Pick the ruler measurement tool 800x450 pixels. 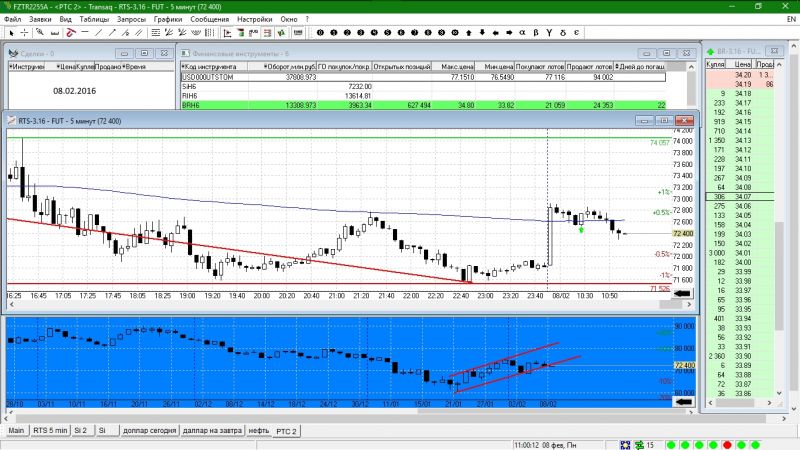point(54,33)
